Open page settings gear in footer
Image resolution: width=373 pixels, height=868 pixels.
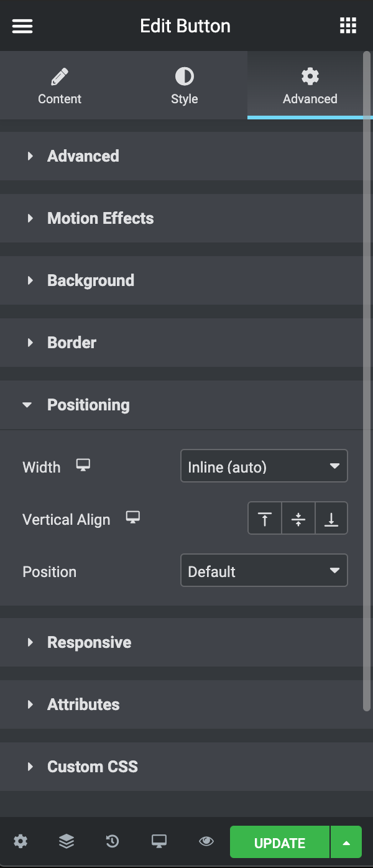pyautogui.click(x=21, y=842)
